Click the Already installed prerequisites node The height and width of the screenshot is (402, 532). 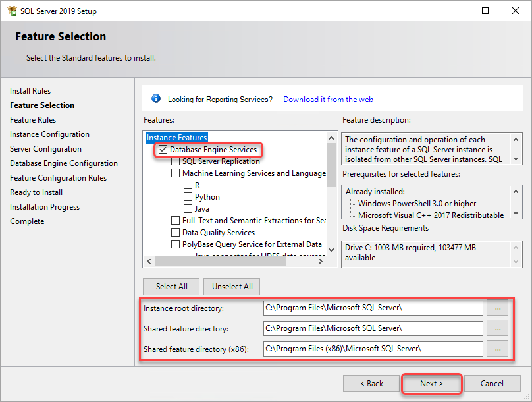(375, 192)
